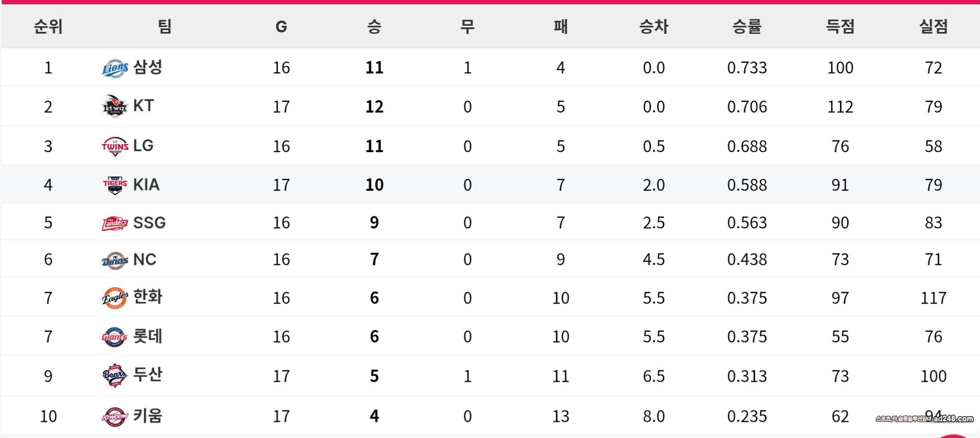Click the Samsung Lions team logo
The image size is (980, 438).
(115, 68)
